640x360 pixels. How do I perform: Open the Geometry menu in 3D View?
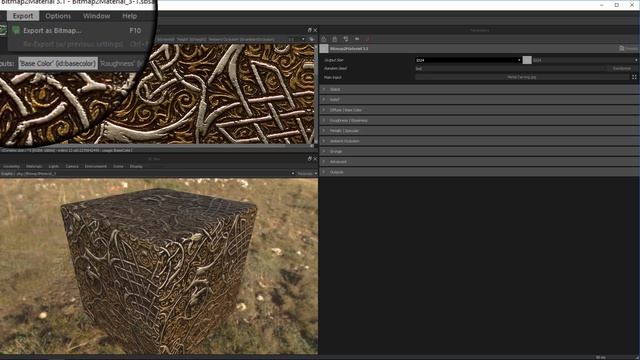click(11, 167)
